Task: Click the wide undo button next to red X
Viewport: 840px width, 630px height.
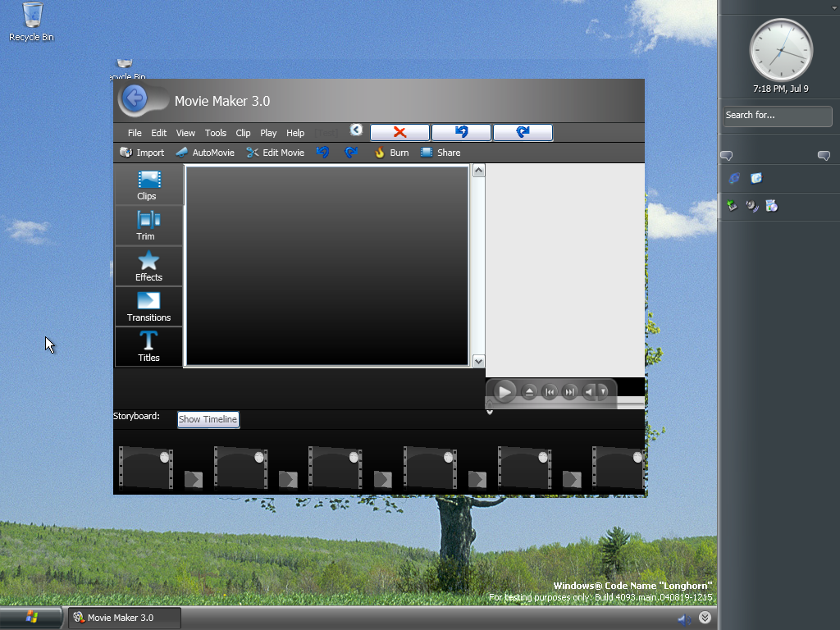Action: tap(461, 132)
